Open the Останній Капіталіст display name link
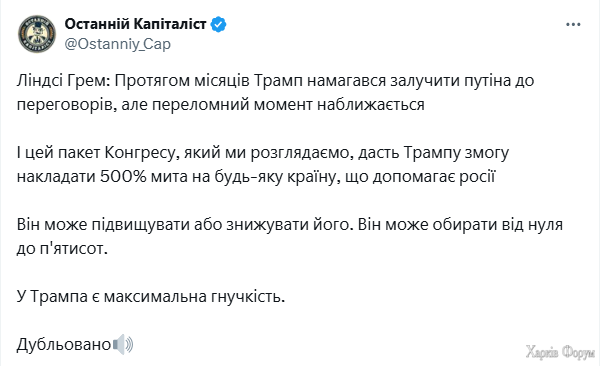Screen dimensions: 604x366 (x=136, y=24)
